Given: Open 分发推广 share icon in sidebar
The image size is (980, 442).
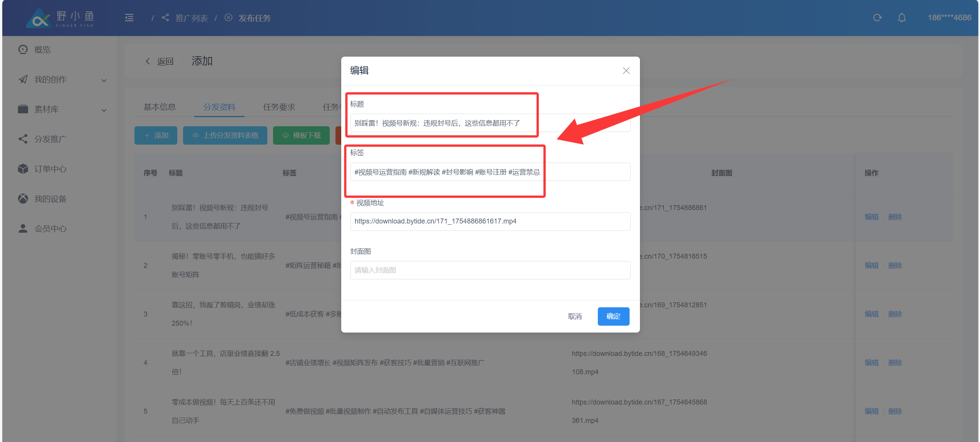Looking at the screenshot, I should pos(23,139).
